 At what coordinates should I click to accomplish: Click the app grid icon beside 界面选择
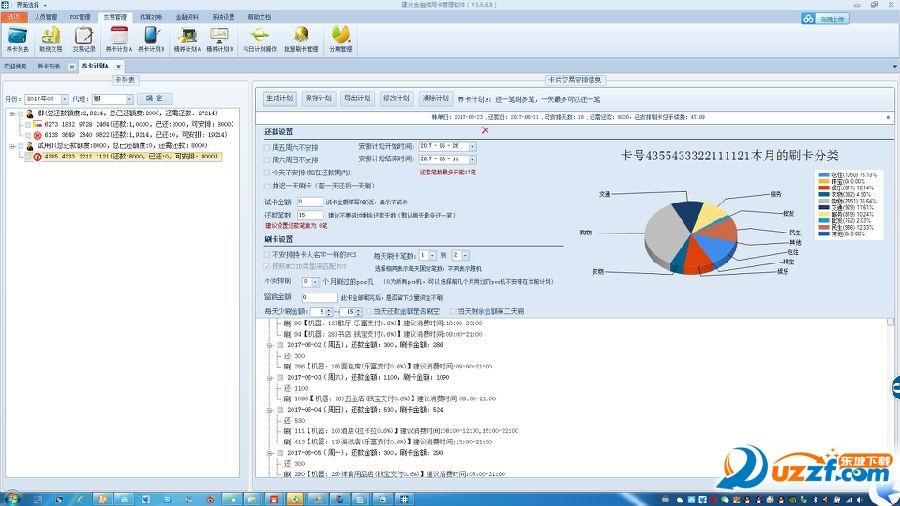[x=5, y=5]
